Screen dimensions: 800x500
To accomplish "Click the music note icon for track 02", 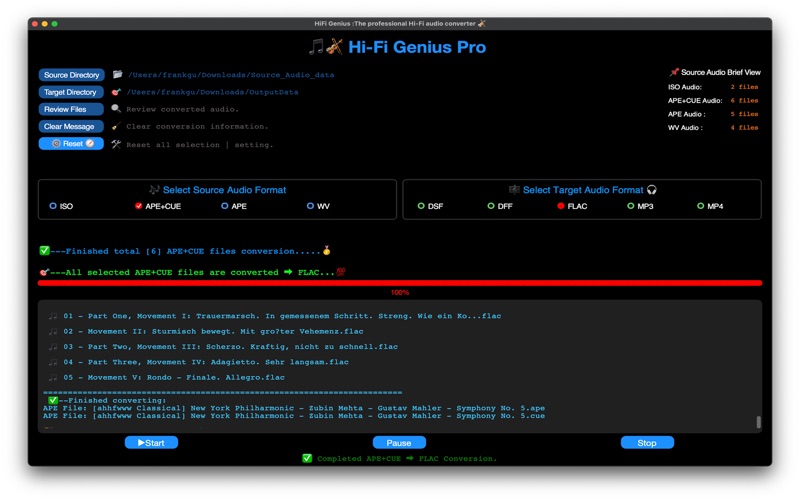I will (53, 332).
